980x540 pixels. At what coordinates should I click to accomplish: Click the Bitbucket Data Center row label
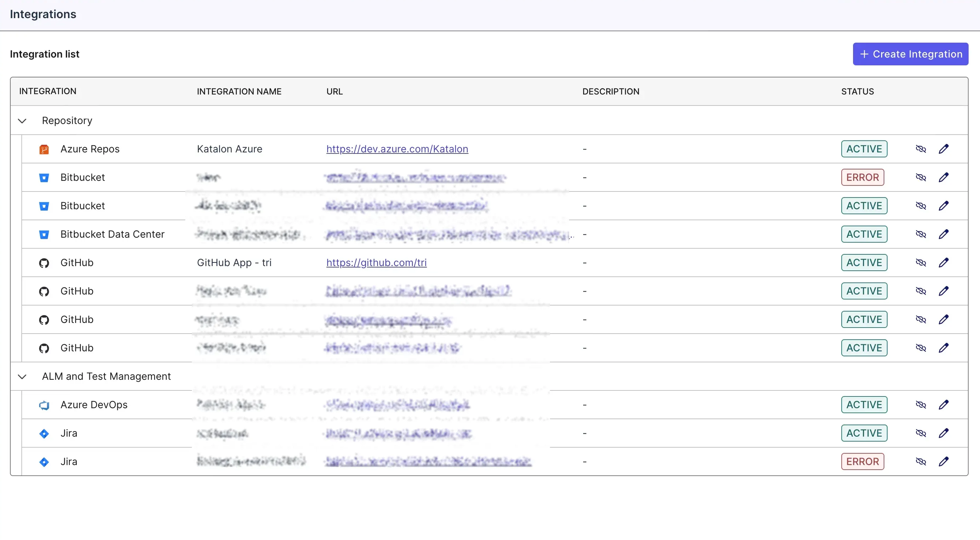point(112,234)
